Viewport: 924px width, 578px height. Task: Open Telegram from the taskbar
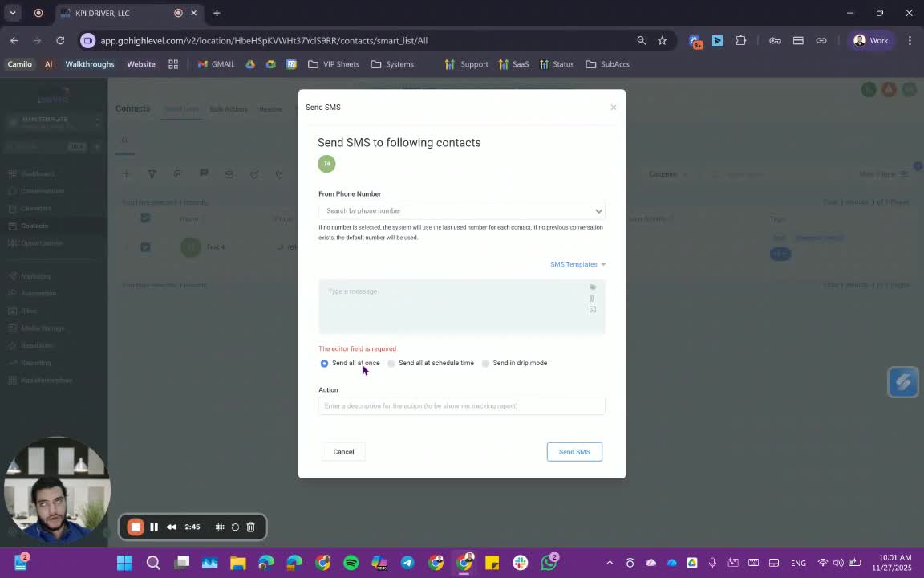(x=407, y=563)
